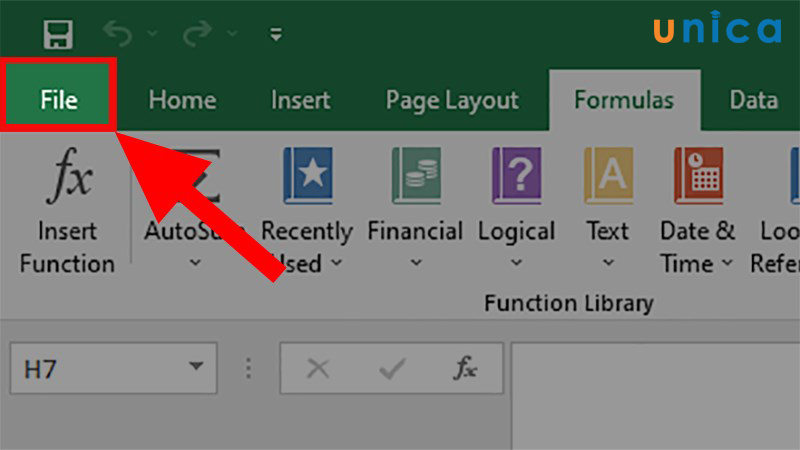Click the Recently Used star book icon
The width and height of the screenshot is (800, 450).
pos(308,176)
